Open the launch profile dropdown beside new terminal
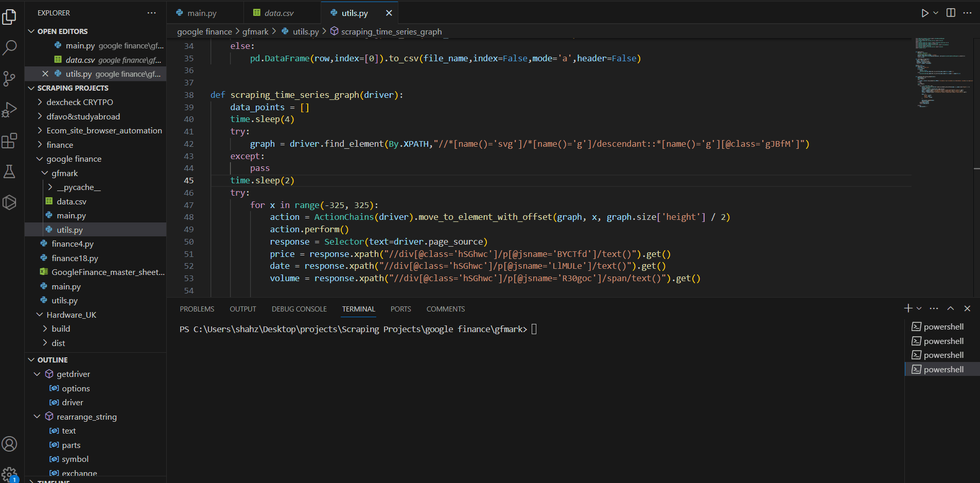This screenshot has width=980, height=483. click(x=919, y=308)
